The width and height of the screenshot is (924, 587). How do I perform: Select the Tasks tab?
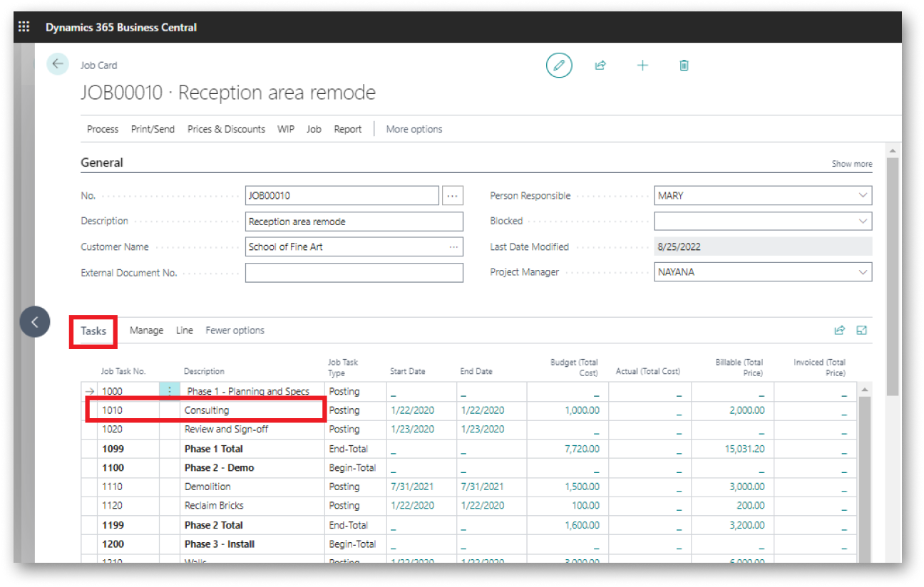coord(93,331)
